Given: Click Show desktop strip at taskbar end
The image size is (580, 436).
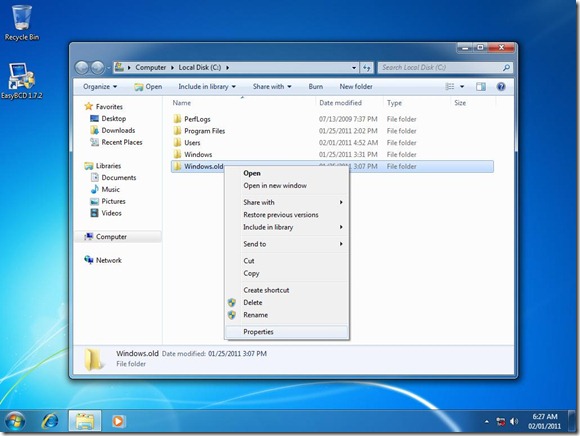Looking at the screenshot, I should (571, 421).
